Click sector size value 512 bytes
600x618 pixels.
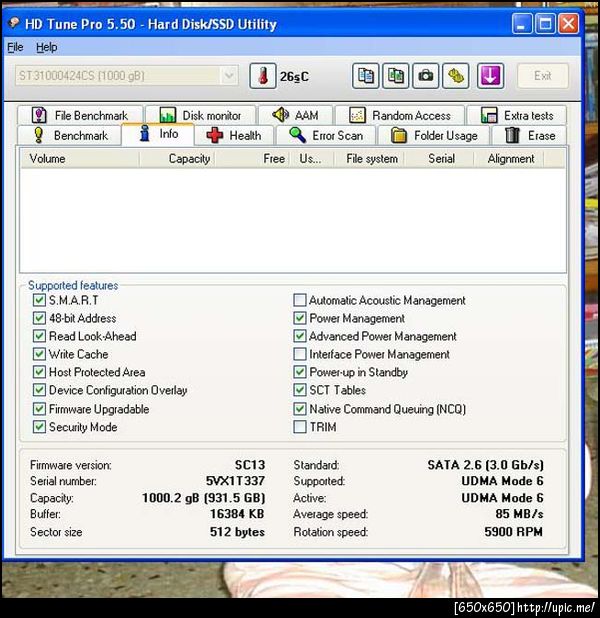pos(237,532)
